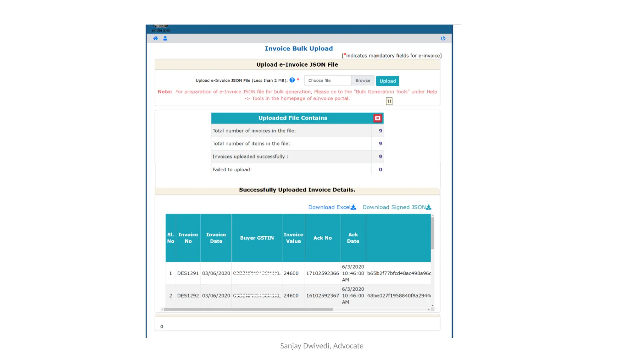Click the horizontal table scrollbar
This screenshot has height=362, width=644.
click(x=248, y=310)
